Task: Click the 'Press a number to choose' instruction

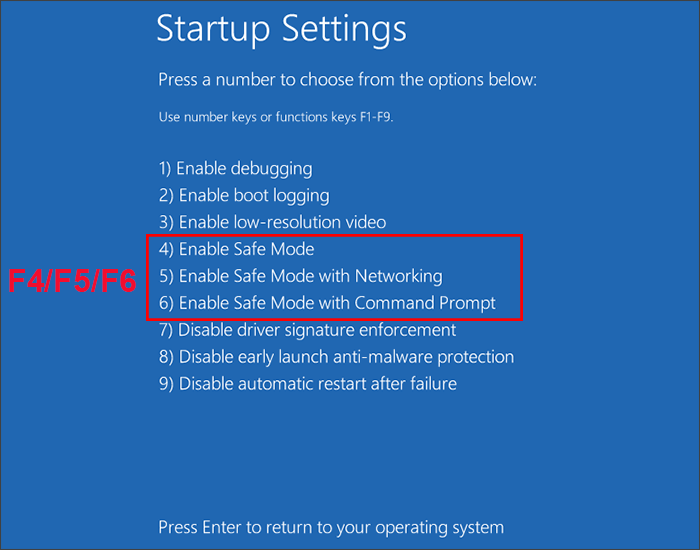Action: coord(347,80)
